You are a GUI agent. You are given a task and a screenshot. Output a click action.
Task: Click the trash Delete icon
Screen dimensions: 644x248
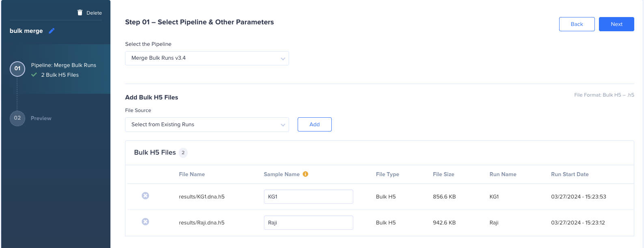tap(80, 13)
